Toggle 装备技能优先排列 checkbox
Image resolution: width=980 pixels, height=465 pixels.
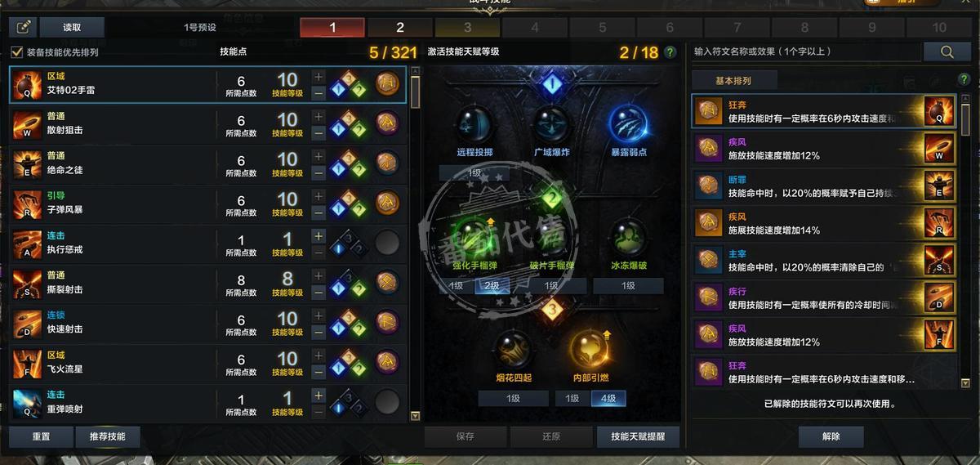coord(16,52)
